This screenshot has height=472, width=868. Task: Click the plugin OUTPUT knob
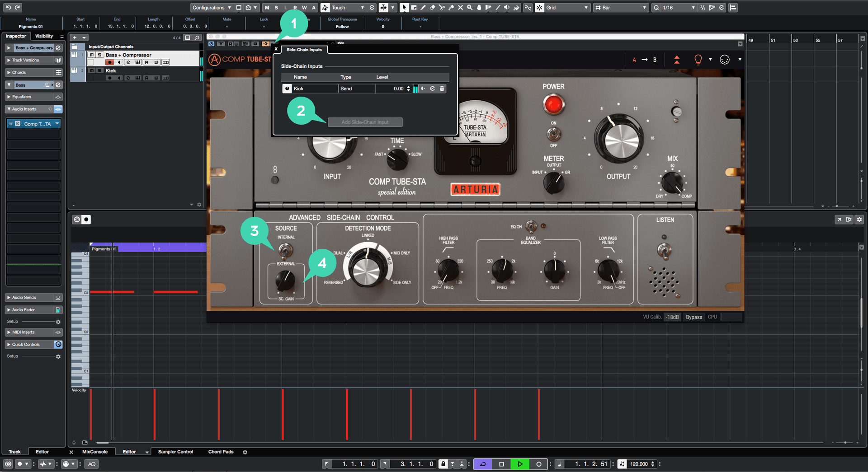pos(619,139)
